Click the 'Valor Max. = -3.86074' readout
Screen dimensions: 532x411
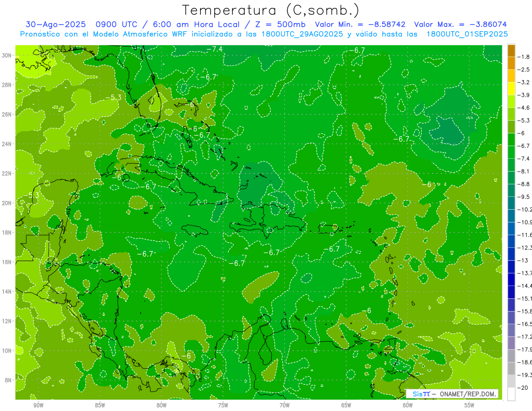(x=461, y=24)
